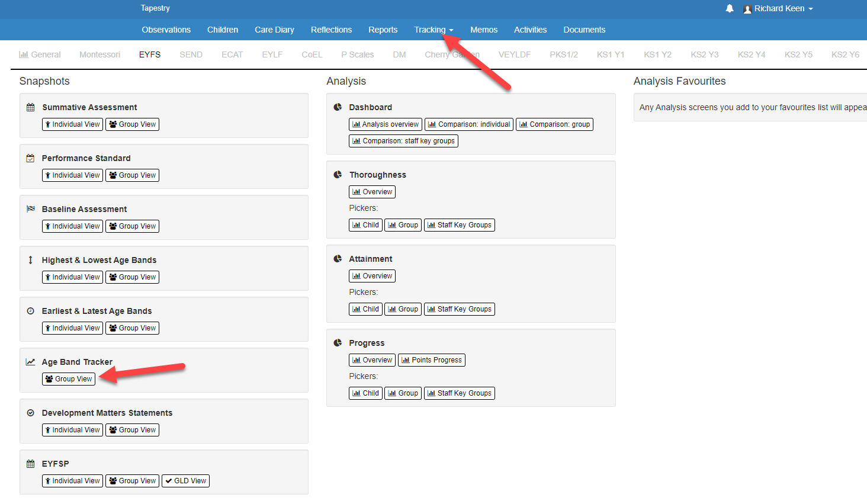The height and width of the screenshot is (504, 867).
Task: Click the Thoroughness pie chart icon
Action: pyautogui.click(x=338, y=175)
